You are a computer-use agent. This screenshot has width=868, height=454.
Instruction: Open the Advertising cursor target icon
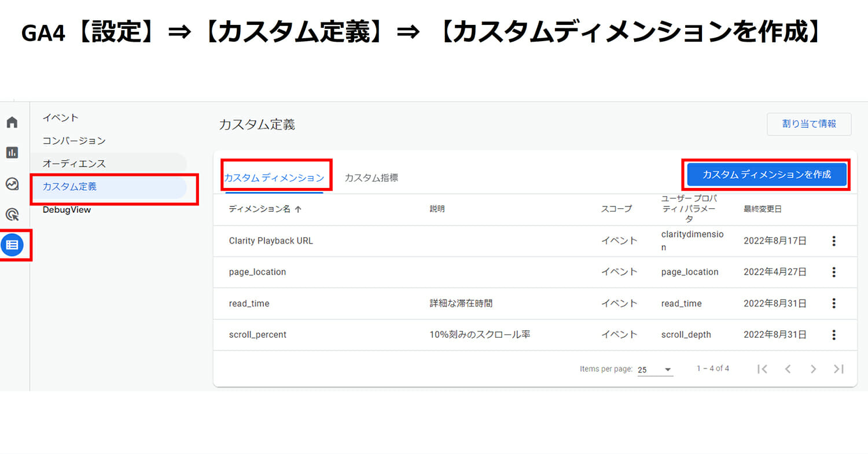[12, 215]
